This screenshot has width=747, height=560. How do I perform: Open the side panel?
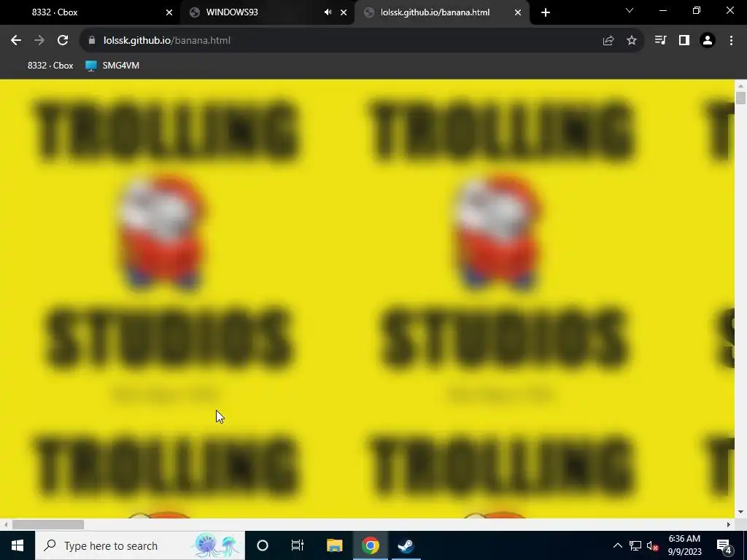[x=684, y=41]
